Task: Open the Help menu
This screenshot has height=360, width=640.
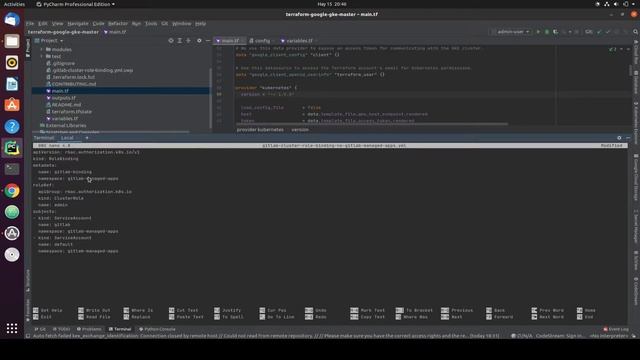Action: tap(200, 24)
